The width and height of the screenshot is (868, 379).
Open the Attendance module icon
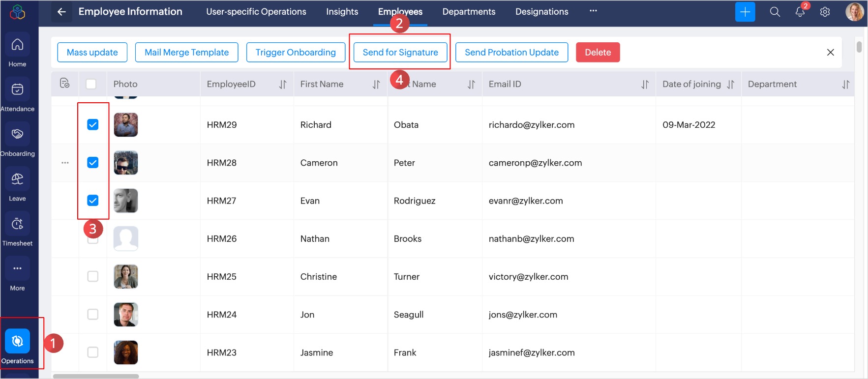click(17, 90)
